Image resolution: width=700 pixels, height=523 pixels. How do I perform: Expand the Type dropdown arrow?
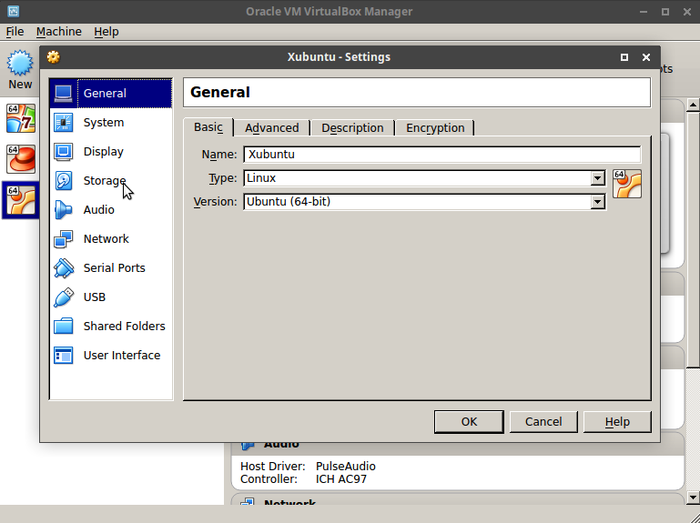[597, 178]
